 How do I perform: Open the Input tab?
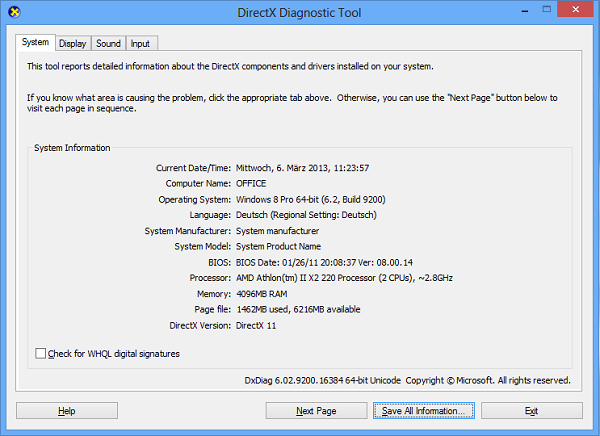click(140, 44)
